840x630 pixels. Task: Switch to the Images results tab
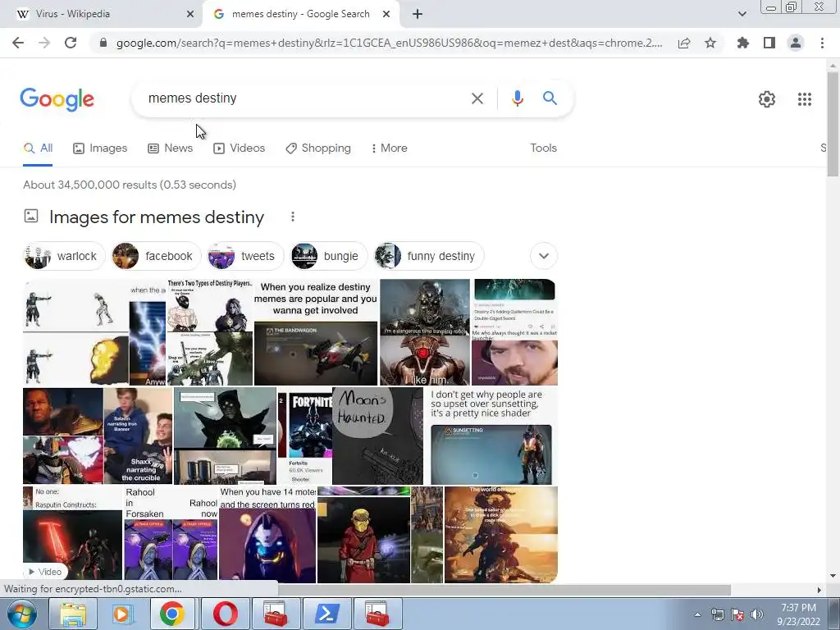pos(100,148)
